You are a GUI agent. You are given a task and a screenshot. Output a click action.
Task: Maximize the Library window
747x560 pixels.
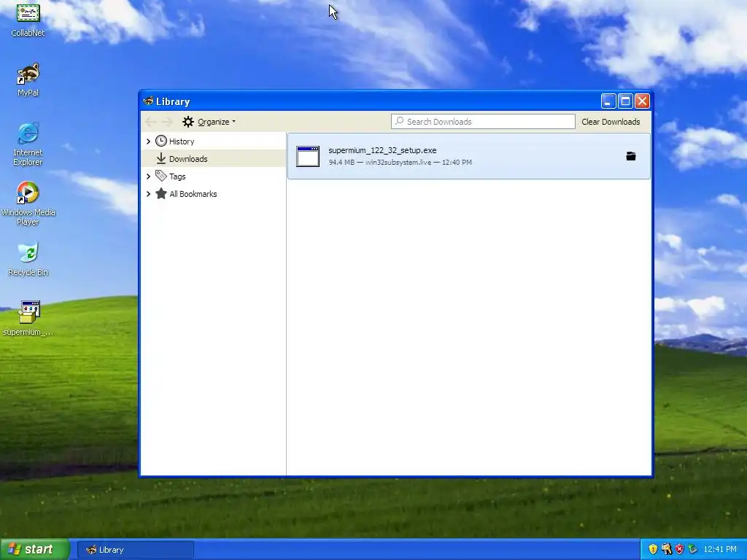[x=625, y=101]
